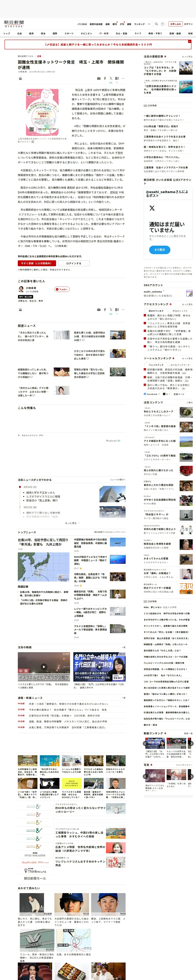The height and width of the screenshot is (980, 196).
Task: Click 一覧 link beside 速報・新着ニュース
Action: coord(123,698)
